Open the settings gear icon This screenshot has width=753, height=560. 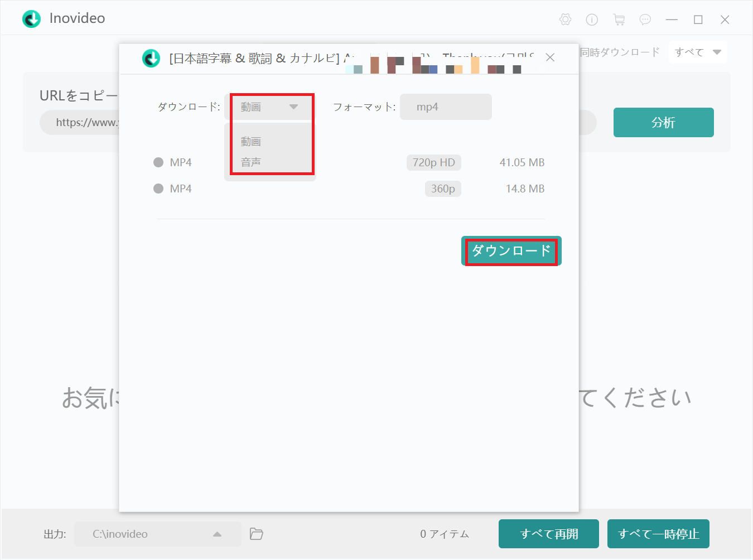565,20
